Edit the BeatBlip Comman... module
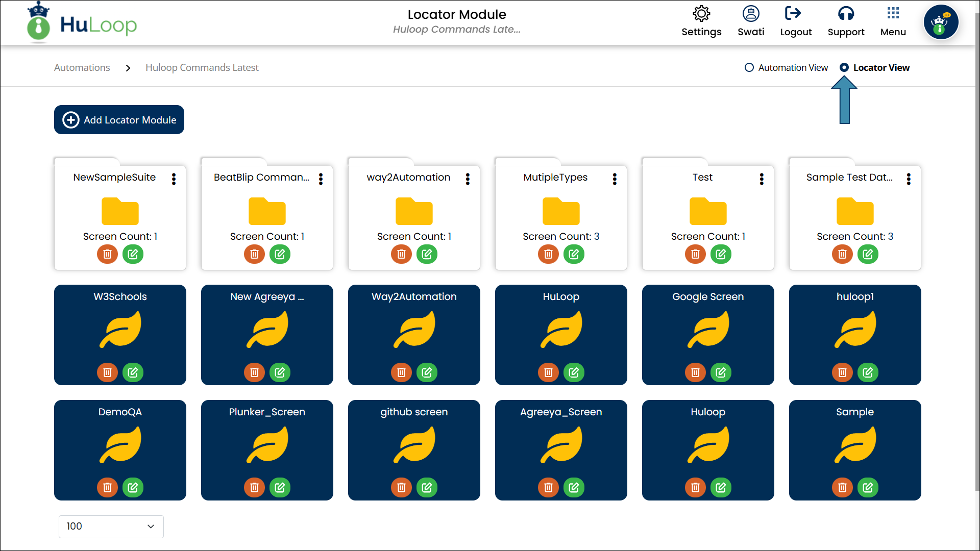980x551 pixels. pos(280,254)
